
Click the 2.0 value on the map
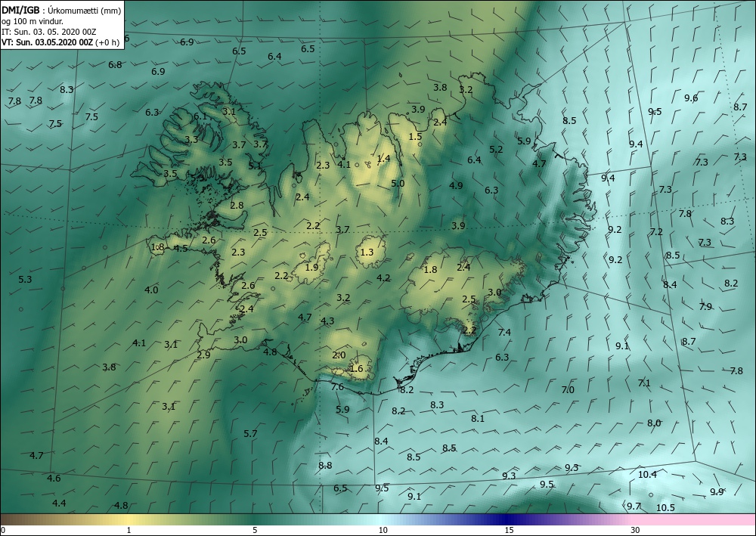339,355
